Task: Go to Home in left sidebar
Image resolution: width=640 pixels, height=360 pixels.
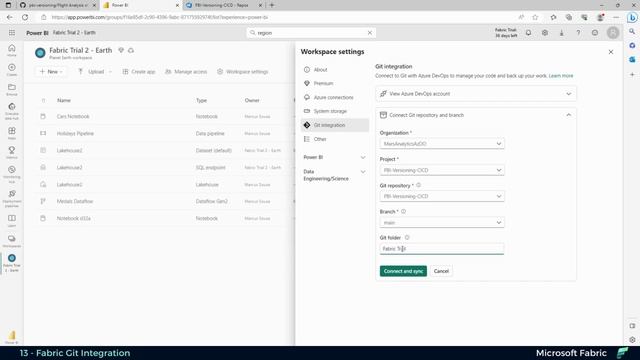Action: pyautogui.click(x=12, y=50)
